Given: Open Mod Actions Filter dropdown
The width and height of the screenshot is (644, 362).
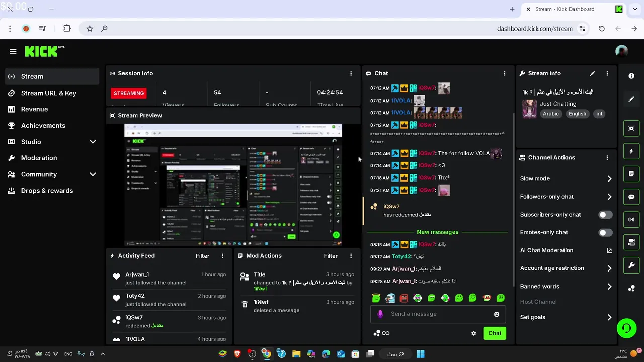Looking at the screenshot, I should 331,256.
